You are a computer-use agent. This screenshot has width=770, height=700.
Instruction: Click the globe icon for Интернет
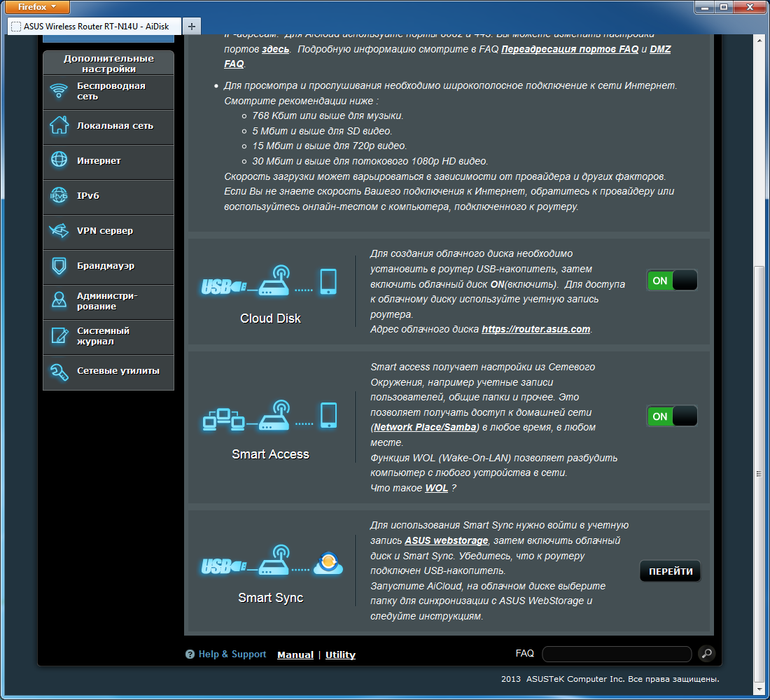coord(59,160)
